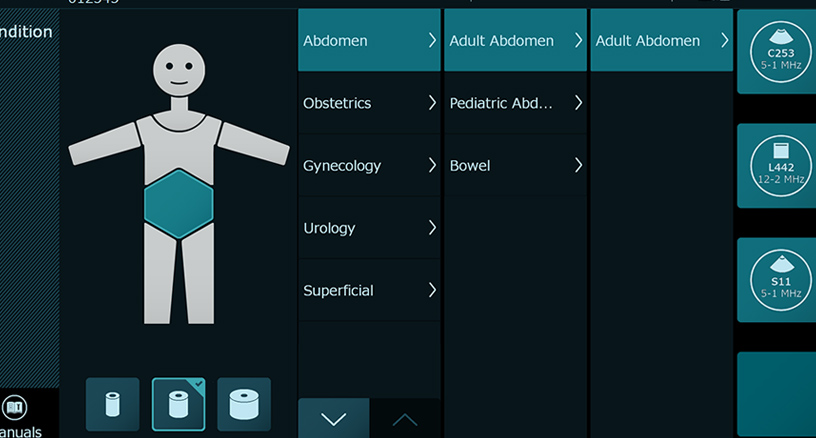The image size is (816, 438).
Task: Expand Pediatric Abd... with its chevron
Action: coord(578,103)
